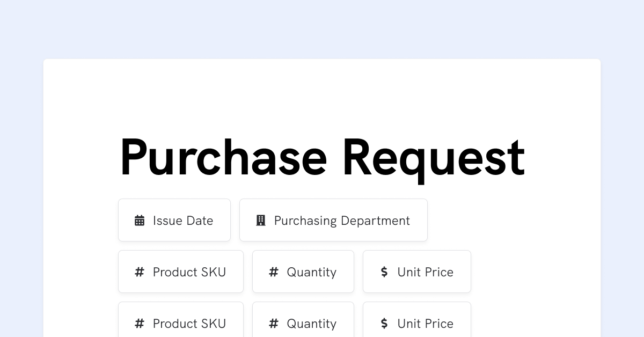Viewport: 644px width, 337px height.
Task: Click the hash icon in second Quantity field
Action: 274,324
